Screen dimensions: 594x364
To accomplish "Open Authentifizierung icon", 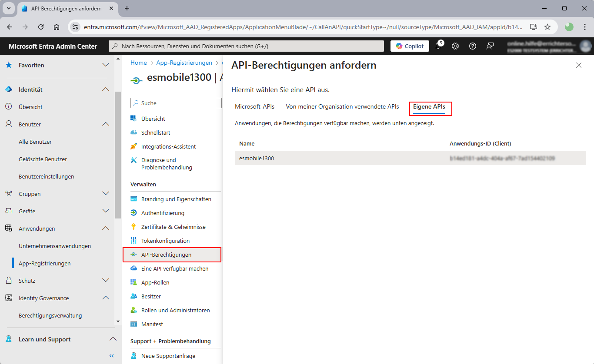I will pos(133,213).
